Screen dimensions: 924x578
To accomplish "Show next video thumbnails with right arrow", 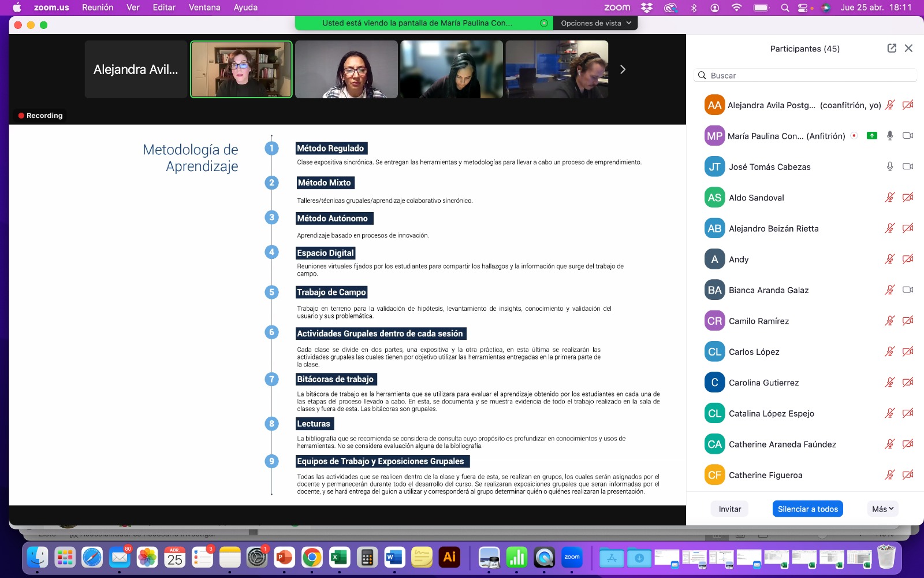I will (623, 69).
